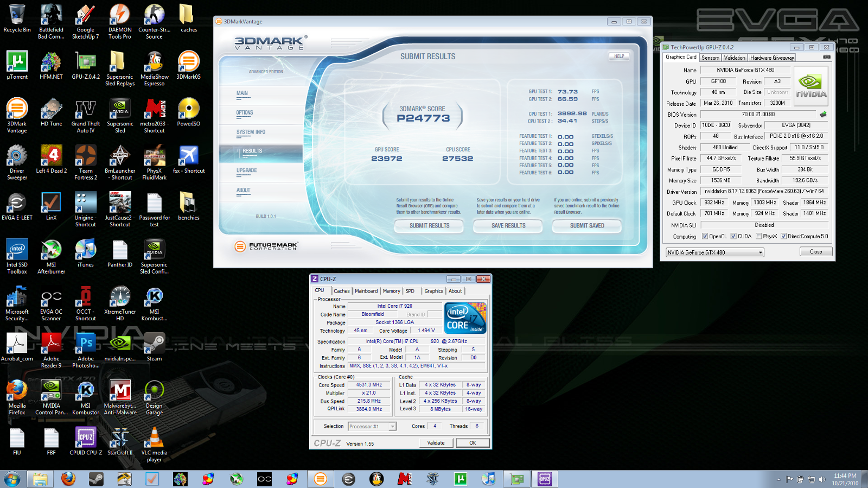Open the Counter-Strike Source shortcut
This screenshot has height=488, width=868.
coord(154,22)
